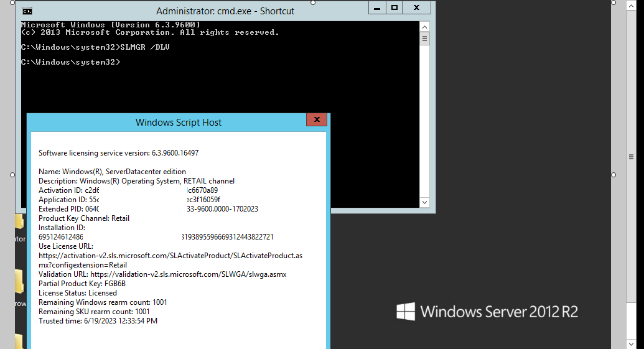
Task: Click 'Partial Product Key: FGB6B' line
Action: pyautogui.click(x=82, y=284)
